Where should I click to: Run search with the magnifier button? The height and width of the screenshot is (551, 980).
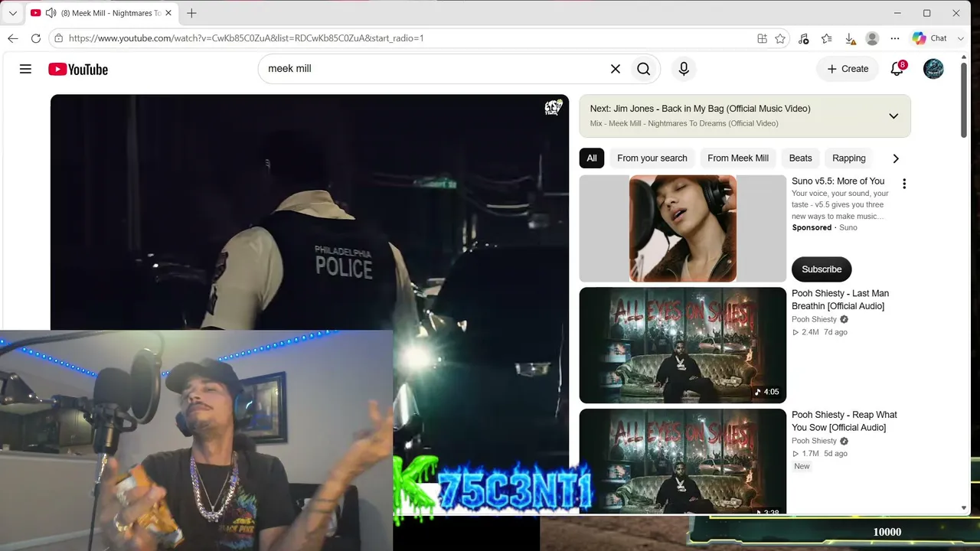click(x=644, y=69)
